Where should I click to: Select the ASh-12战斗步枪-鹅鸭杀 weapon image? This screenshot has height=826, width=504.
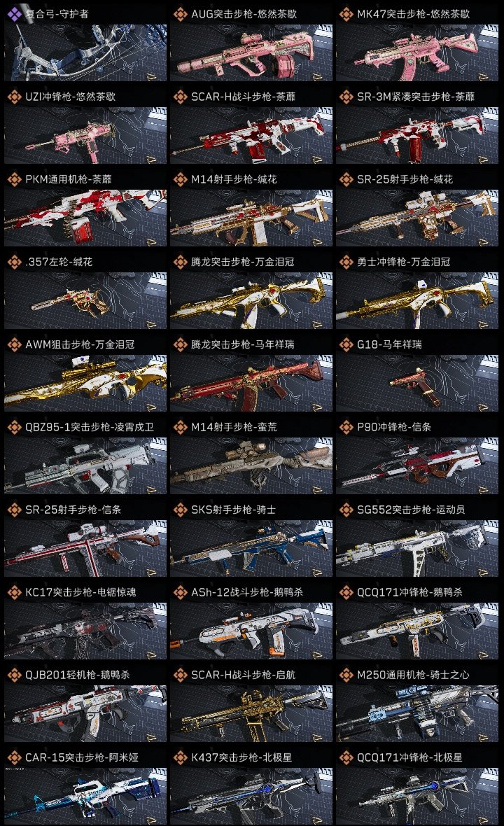pos(251,631)
